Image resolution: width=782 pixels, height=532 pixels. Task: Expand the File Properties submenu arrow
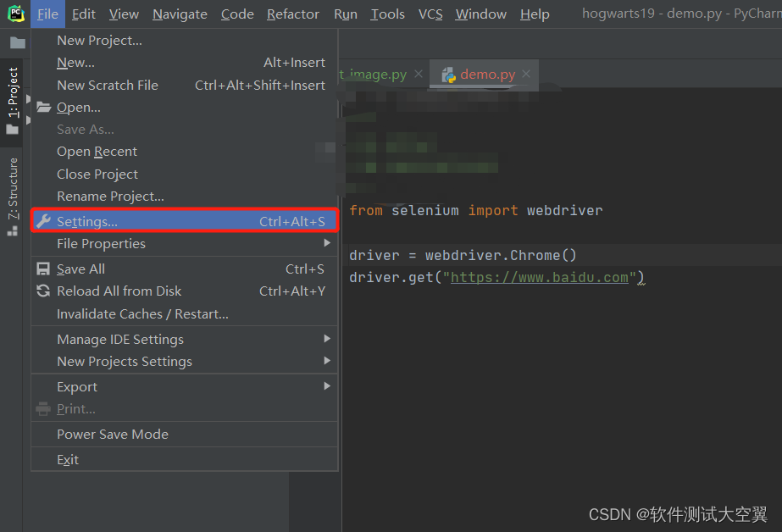click(x=327, y=243)
